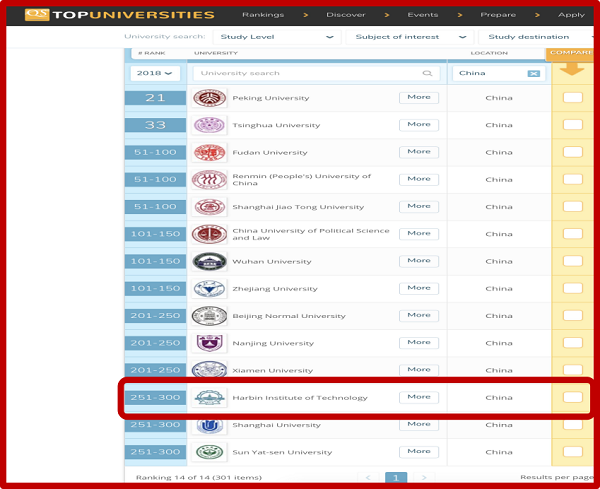Click More for Sun Yat-sen University

(x=419, y=452)
